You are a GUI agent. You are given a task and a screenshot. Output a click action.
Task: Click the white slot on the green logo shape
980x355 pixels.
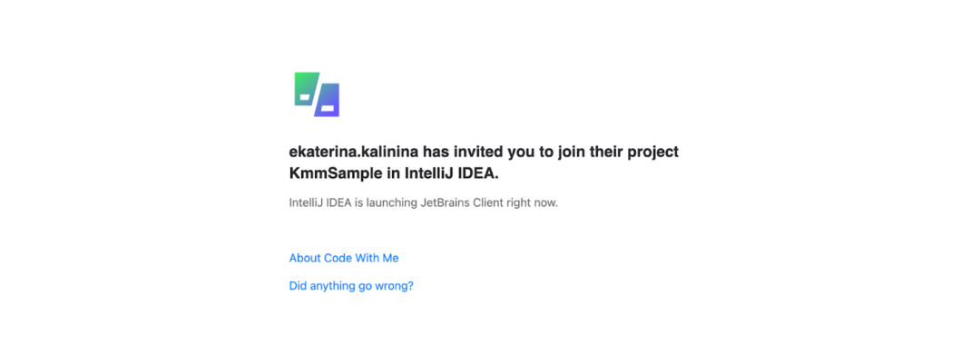point(305,97)
